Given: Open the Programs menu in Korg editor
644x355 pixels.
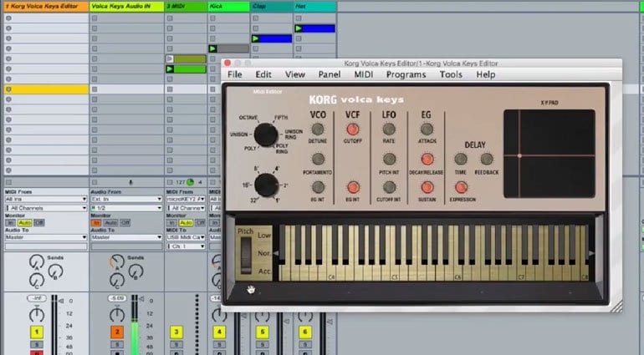Looking at the screenshot, I should [x=406, y=74].
